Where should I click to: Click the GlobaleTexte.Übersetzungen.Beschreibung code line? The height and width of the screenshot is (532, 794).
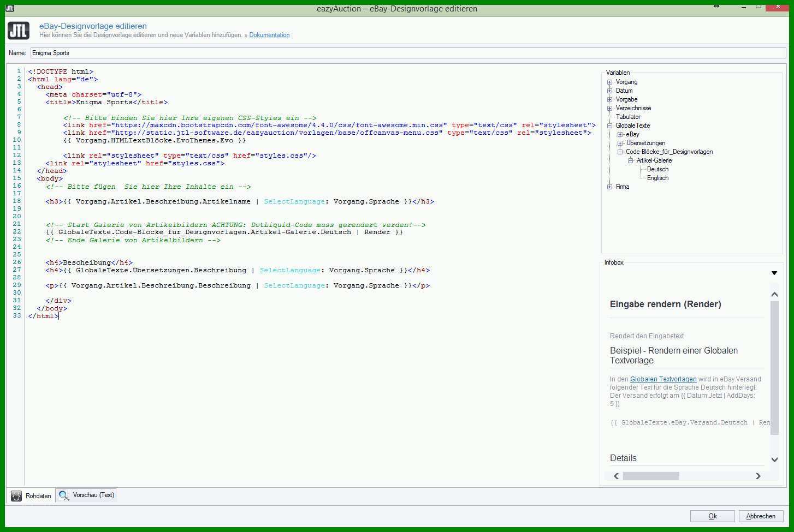coord(238,270)
